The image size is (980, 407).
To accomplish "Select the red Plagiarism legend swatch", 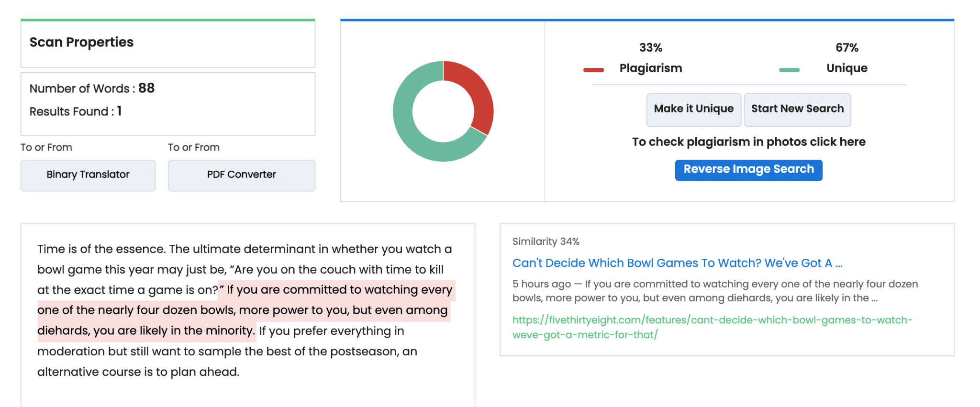I will coord(593,70).
